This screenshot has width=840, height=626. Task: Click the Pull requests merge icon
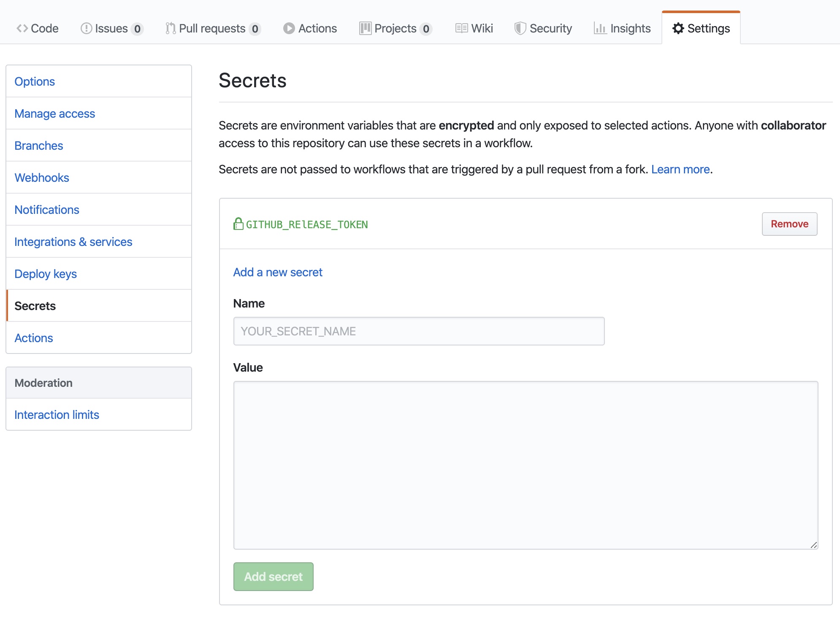(171, 28)
